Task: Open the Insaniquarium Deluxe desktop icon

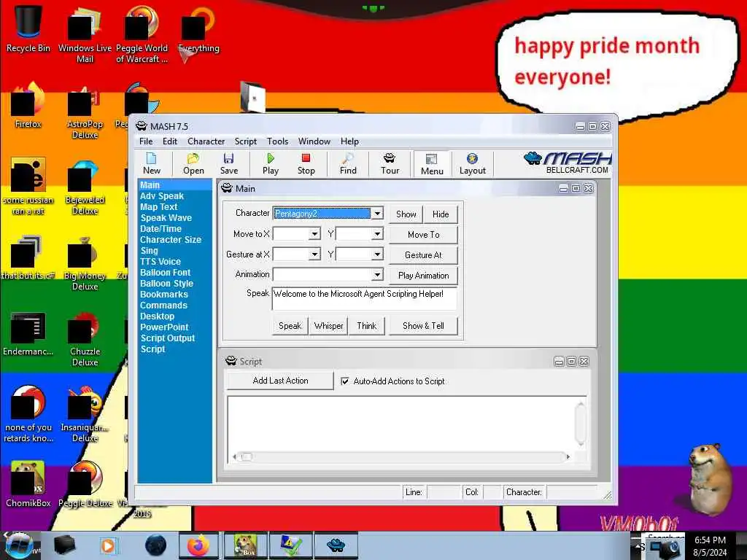Action: [x=85, y=413]
